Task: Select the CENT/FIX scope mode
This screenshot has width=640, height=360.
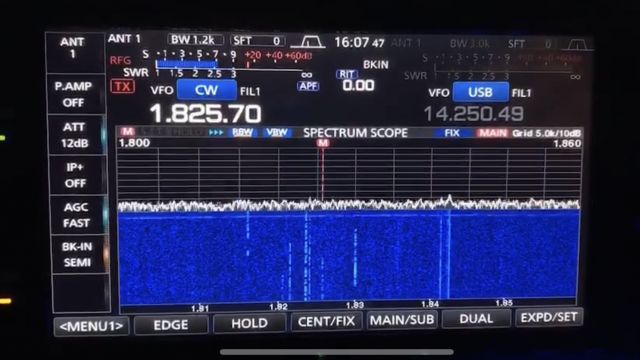Action: [327, 322]
